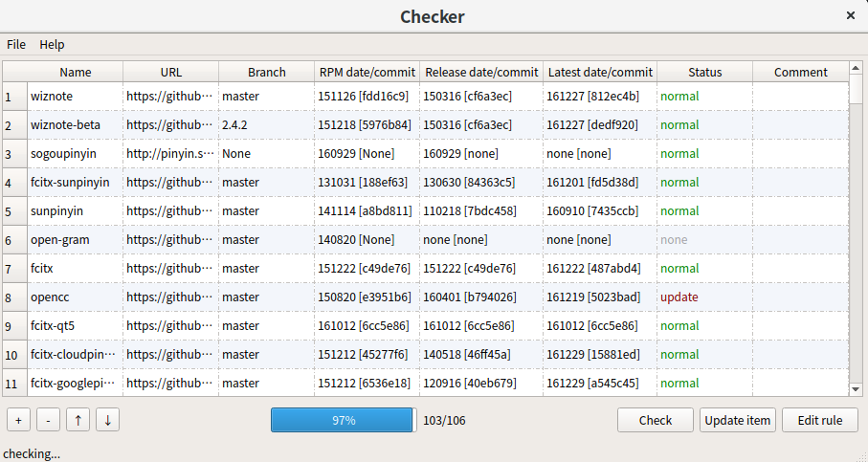Select the fcitx-cloudpin… name cell
868x462 pixels.
point(76,355)
